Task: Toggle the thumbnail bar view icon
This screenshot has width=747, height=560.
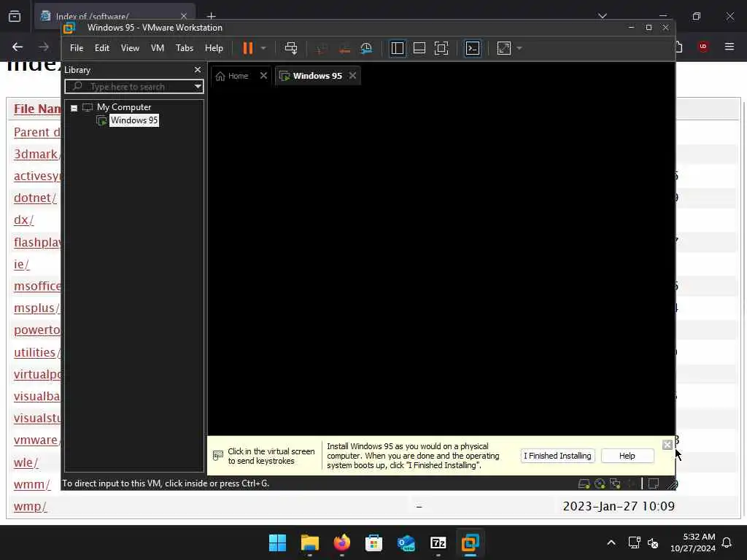Action: (x=419, y=48)
